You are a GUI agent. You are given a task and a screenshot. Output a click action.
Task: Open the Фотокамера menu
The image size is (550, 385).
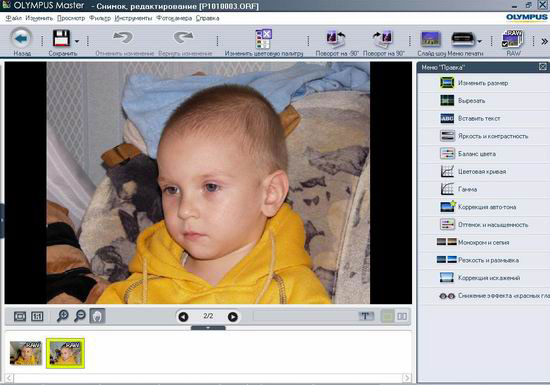click(x=174, y=18)
